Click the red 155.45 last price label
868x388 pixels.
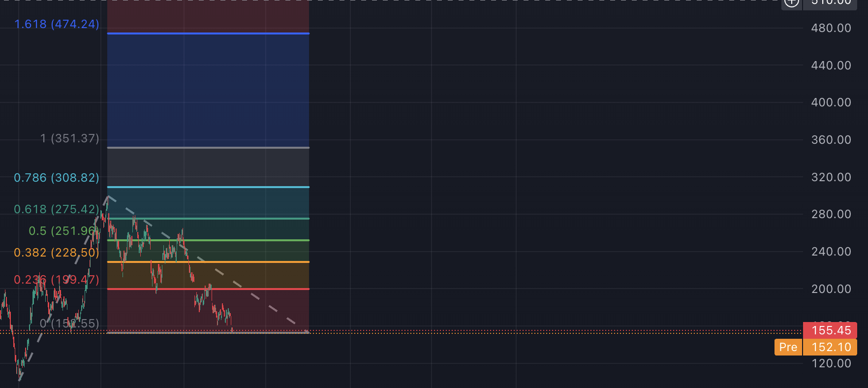[x=831, y=330]
